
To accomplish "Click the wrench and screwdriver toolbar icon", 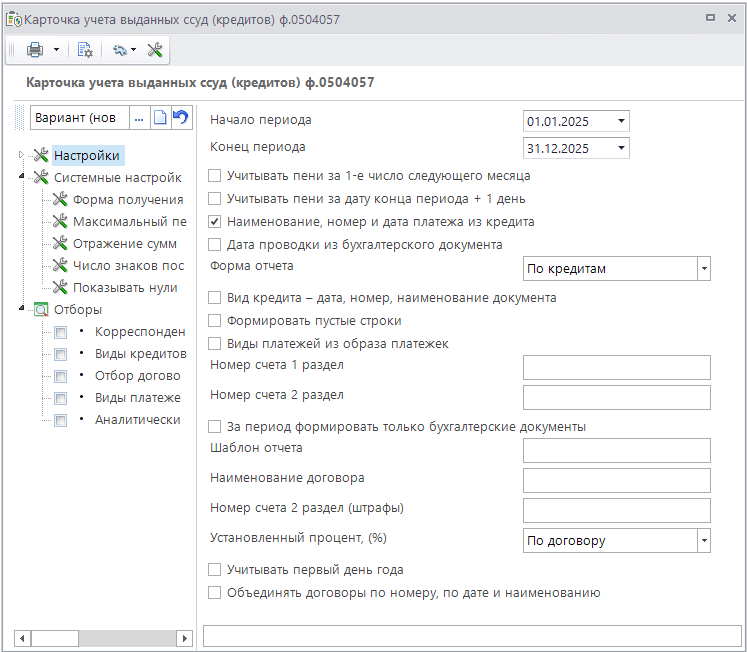I will [155, 50].
